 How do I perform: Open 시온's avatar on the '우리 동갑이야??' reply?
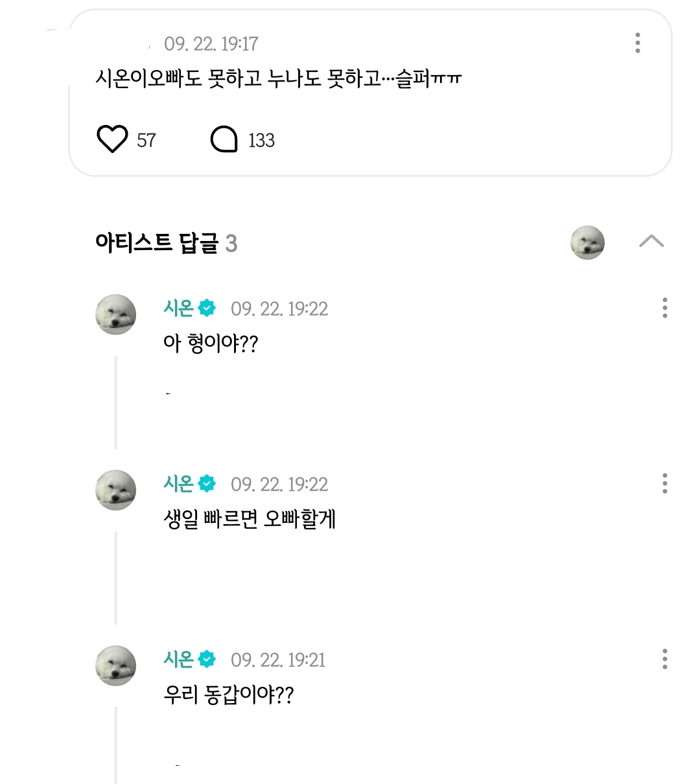(116, 665)
